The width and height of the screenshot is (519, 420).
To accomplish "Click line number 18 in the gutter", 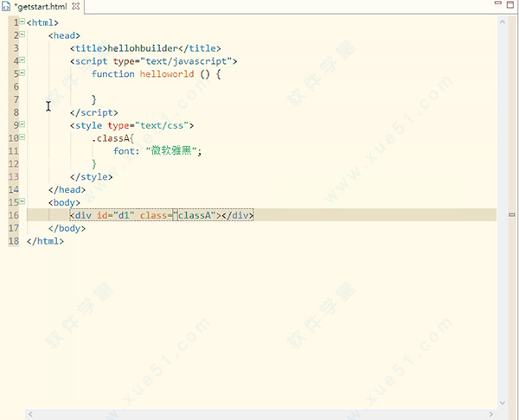I will pyautogui.click(x=13, y=241).
